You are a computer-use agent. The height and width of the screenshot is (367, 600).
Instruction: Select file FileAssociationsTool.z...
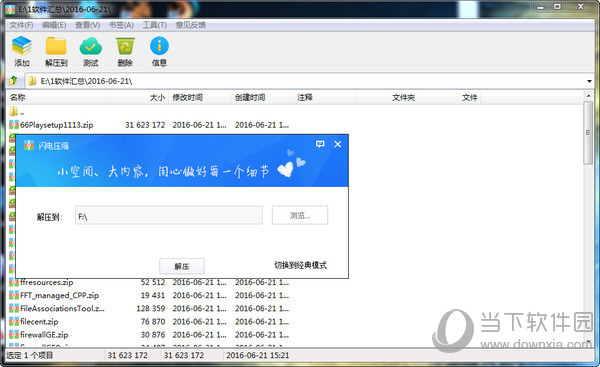pyautogui.click(x=62, y=308)
